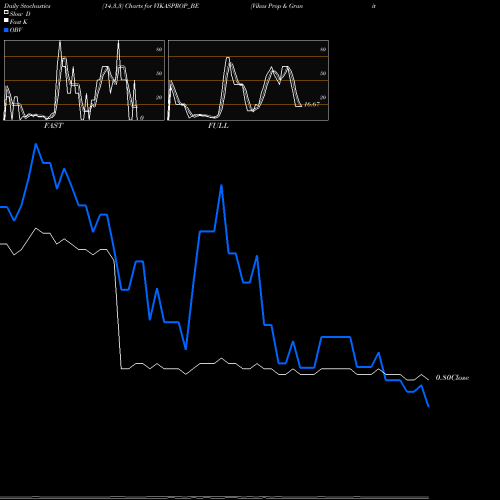Click the OBV legend text
The width and height of the screenshot is (500, 500).
(16, 30)
